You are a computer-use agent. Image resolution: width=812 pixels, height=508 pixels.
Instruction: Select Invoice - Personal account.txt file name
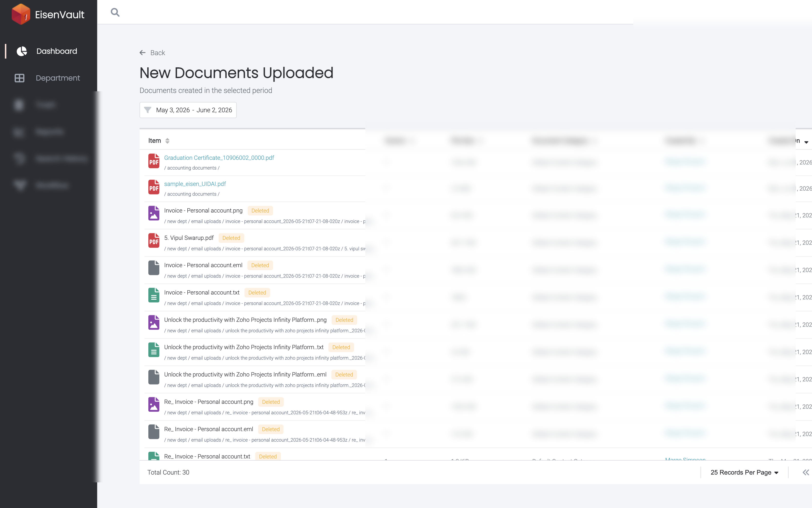(x=202, y=292)
